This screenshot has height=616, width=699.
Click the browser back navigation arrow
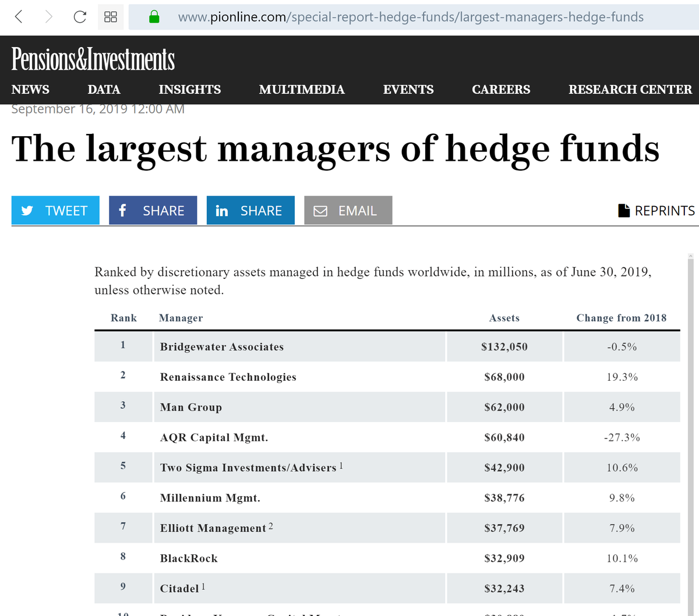click(x=17, y=16)
